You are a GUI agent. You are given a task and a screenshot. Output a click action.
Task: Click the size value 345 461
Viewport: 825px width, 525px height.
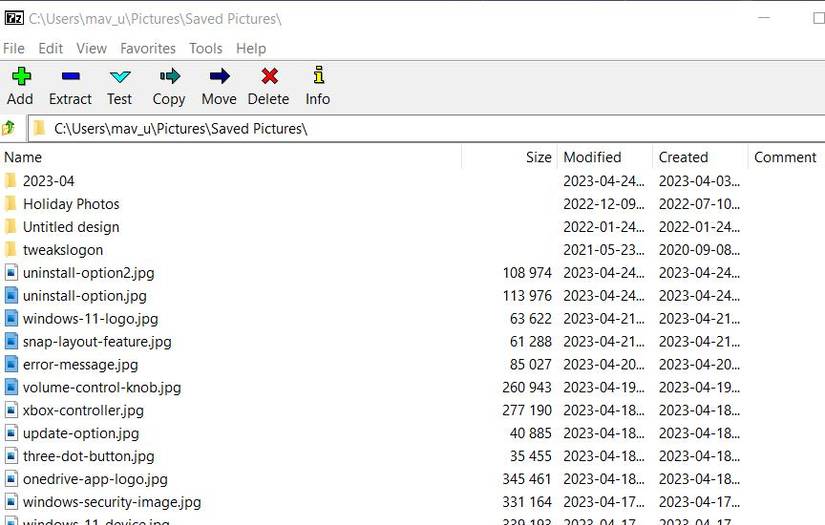click(527, 479)
